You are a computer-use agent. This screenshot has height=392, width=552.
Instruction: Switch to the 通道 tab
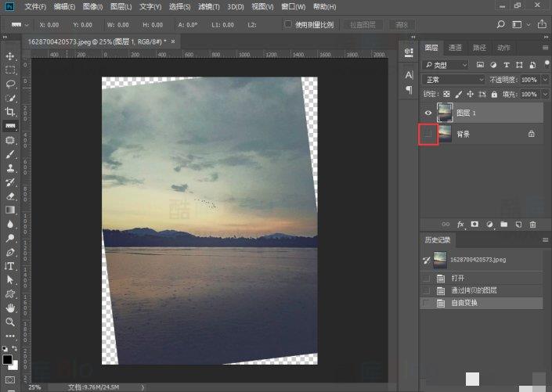pos(455,48)
